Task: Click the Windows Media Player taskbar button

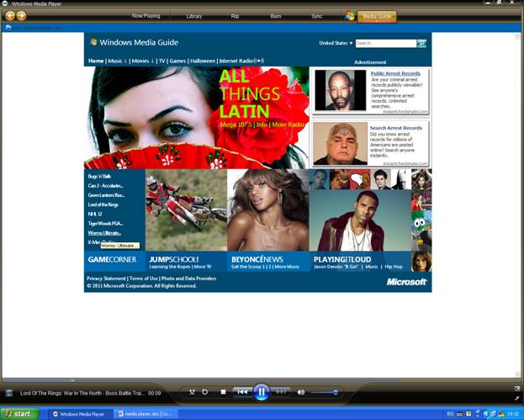Action: click(x=79, y=414)
